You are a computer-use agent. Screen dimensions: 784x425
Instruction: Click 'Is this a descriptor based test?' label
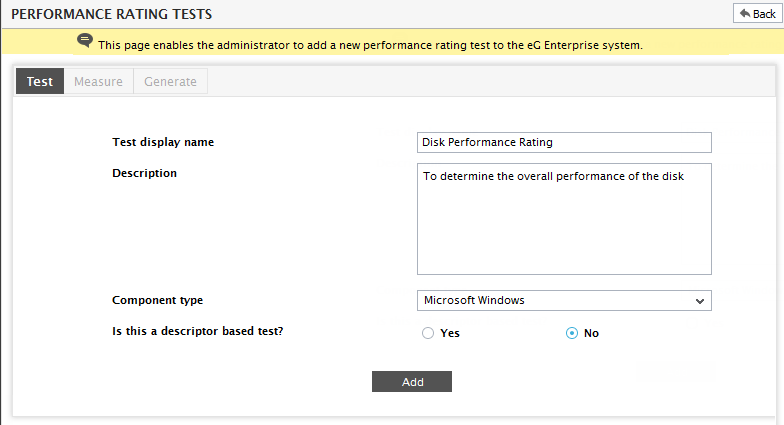[198, 331]
